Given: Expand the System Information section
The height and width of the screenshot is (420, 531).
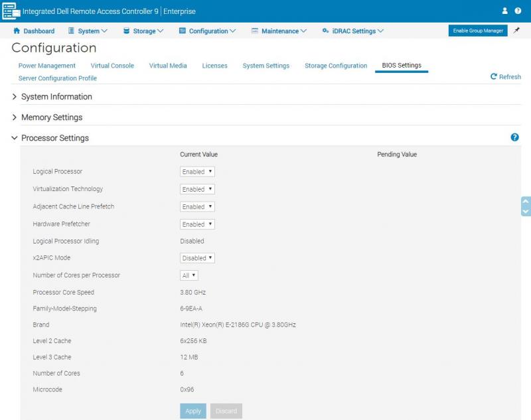Looking at the screenshot, I should point(56,97).
